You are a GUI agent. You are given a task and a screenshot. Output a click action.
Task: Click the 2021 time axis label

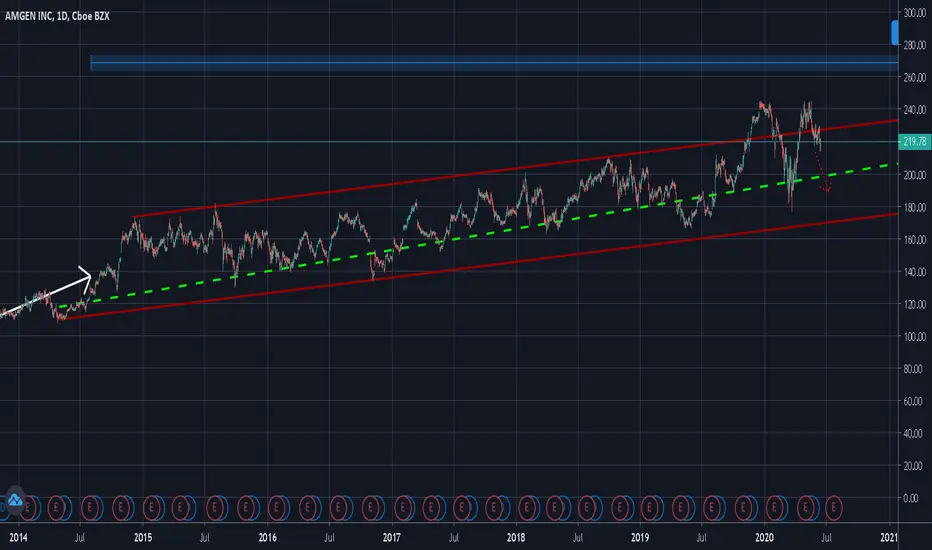click(x=889, y=538)
